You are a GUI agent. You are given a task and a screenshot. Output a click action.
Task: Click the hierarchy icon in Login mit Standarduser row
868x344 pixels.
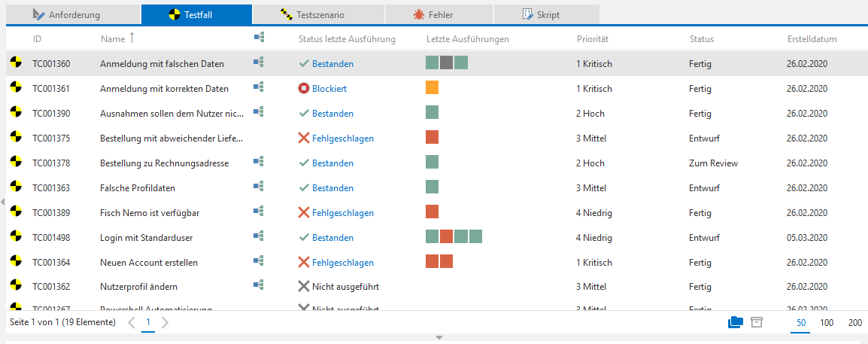coord(259,237)
